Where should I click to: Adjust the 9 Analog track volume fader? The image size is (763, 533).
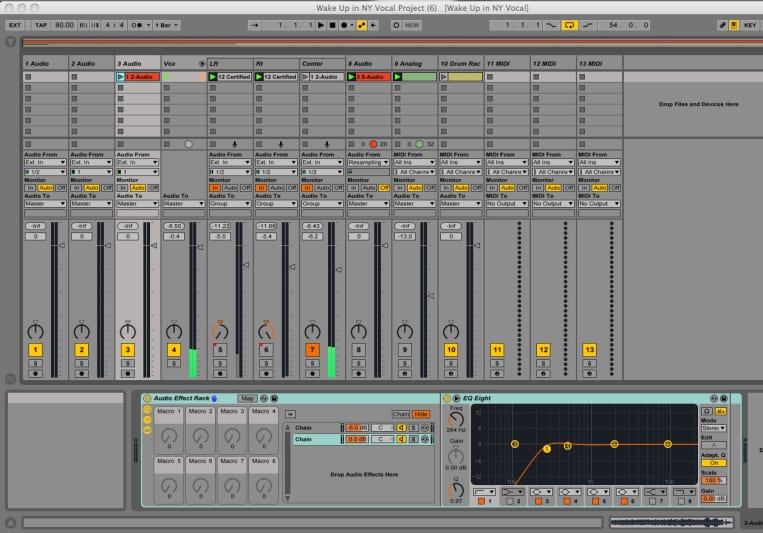[x=431, y=296]
